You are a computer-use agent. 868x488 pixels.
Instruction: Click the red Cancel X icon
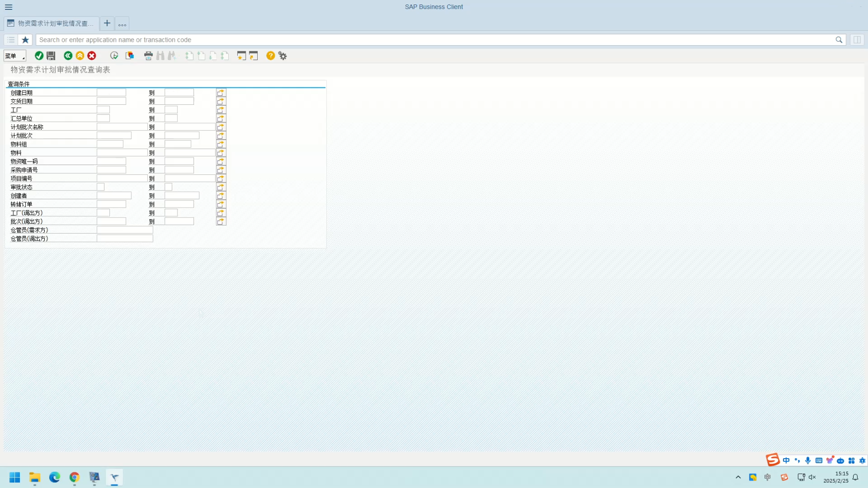point(92,56)
